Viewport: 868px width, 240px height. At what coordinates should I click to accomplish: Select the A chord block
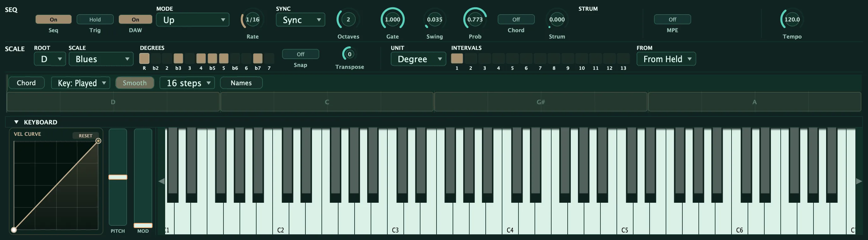coord(755,102)
